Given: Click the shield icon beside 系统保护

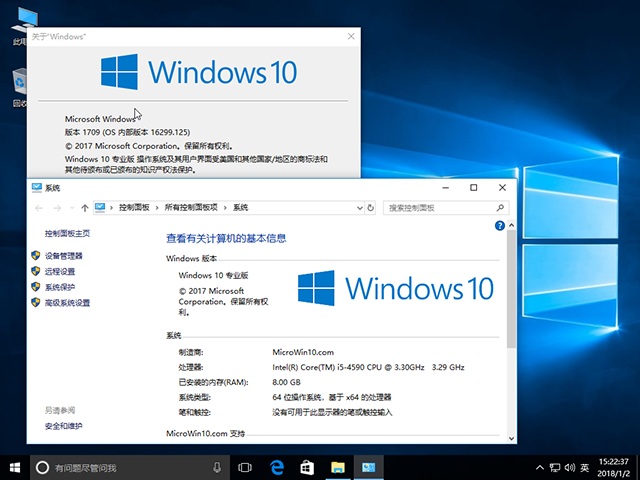Looking at the screenshot, I should pos(36,287).
